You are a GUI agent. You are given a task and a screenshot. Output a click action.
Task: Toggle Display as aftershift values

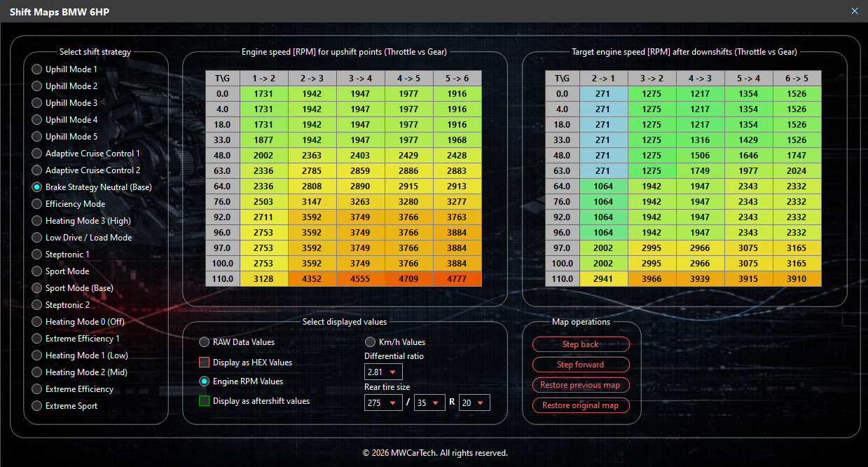[204, 400]
